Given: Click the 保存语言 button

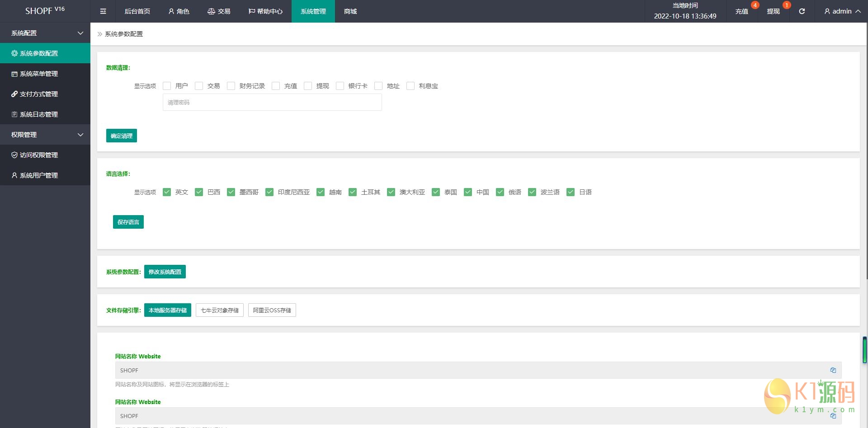Looking at the screenshot, I should click(x=128, y=222).
